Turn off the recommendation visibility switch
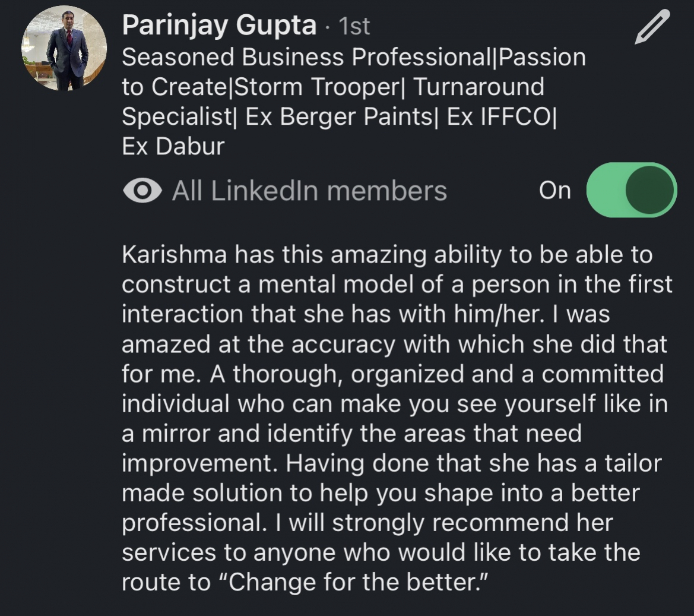Image resolution: width=694 pixels, height=616 pixels. [631, 190]
